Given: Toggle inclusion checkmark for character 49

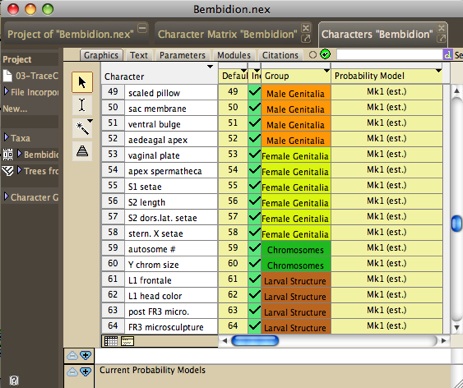Looking at the screenshot, I should [255, 91].
